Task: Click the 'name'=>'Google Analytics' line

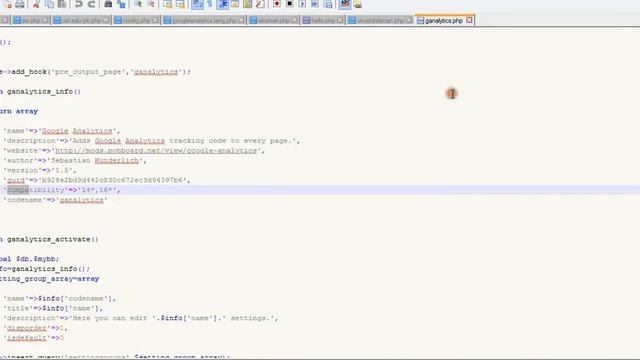Action: [x=62, y=131]
